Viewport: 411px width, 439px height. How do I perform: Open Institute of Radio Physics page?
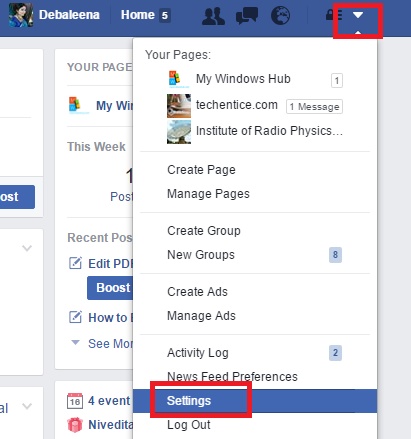coord(255,132)
